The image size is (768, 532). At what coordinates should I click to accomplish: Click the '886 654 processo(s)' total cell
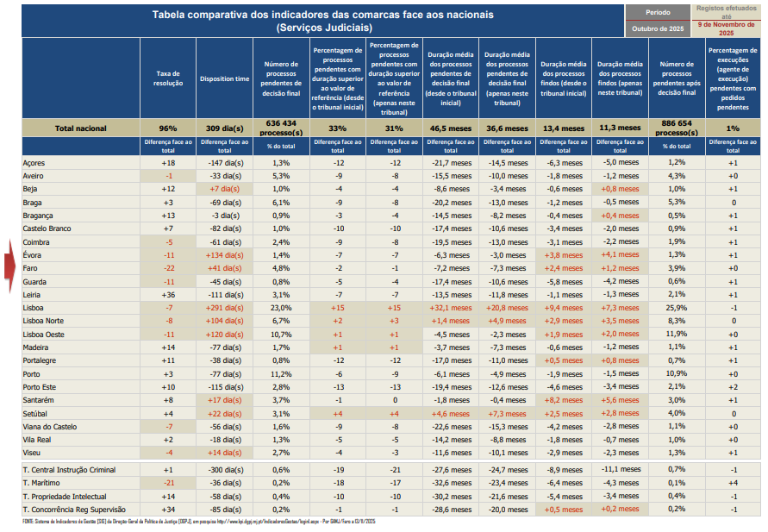(677, 128)
